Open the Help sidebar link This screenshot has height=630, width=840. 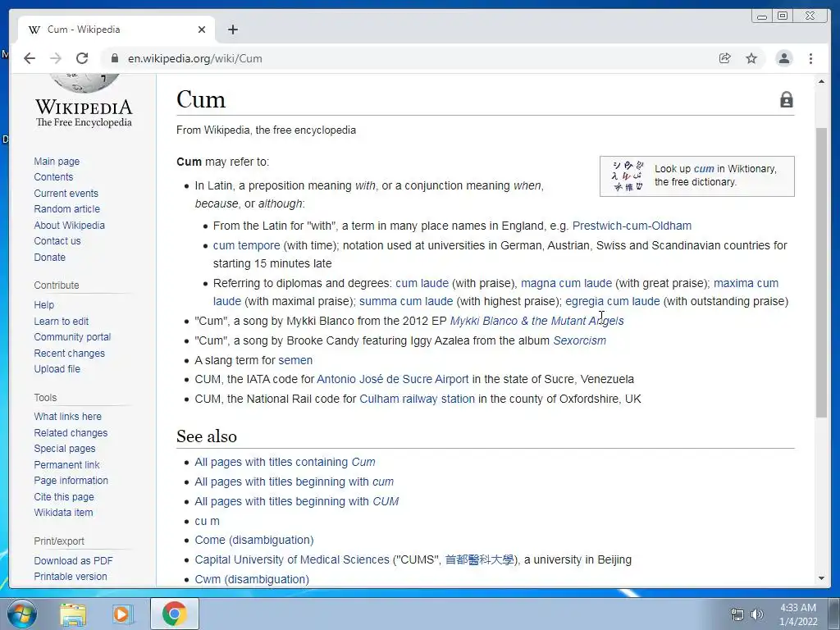(44, 305)
